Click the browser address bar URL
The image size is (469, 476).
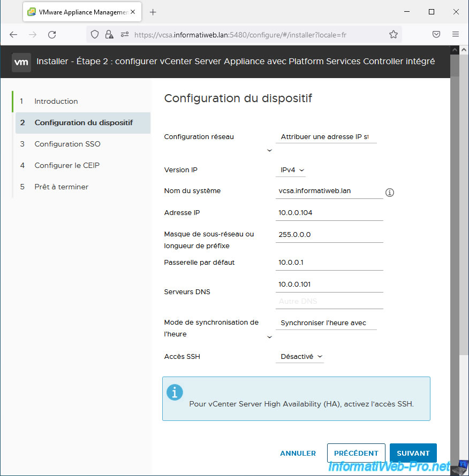pyautogui.click(x=240, y=35)
